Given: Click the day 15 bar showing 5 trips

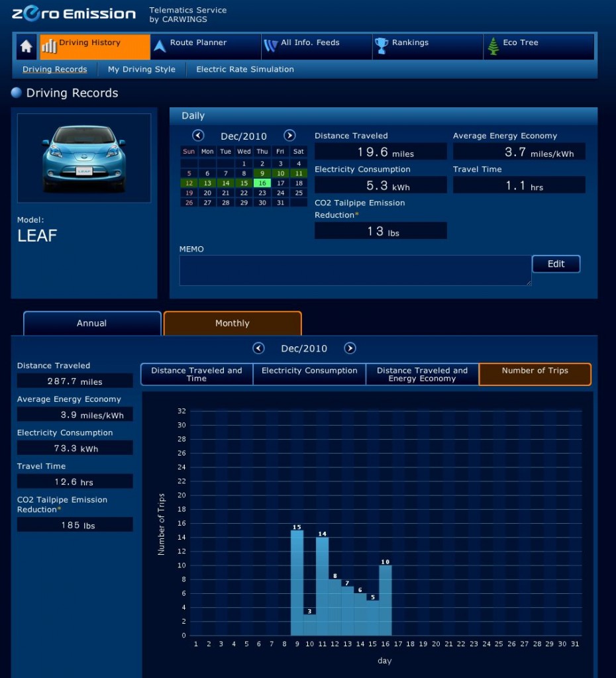Looking at the screenshot, I should tap(372, 618).
